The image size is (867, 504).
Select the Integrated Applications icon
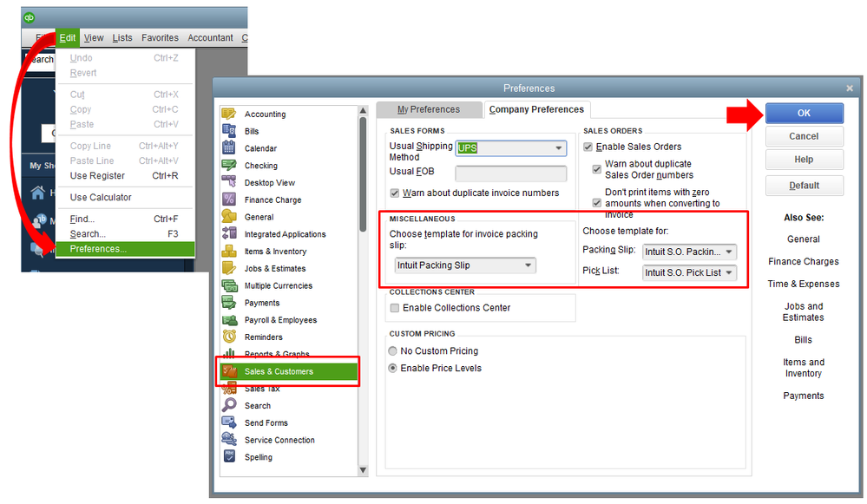(x=229, y=233)
